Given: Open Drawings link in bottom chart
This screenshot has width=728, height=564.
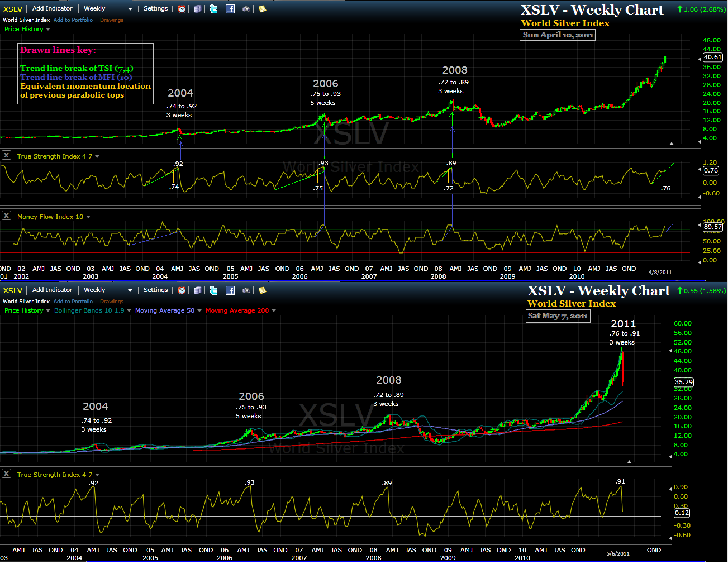Looking at the screenshot, I should click(112, 301).
